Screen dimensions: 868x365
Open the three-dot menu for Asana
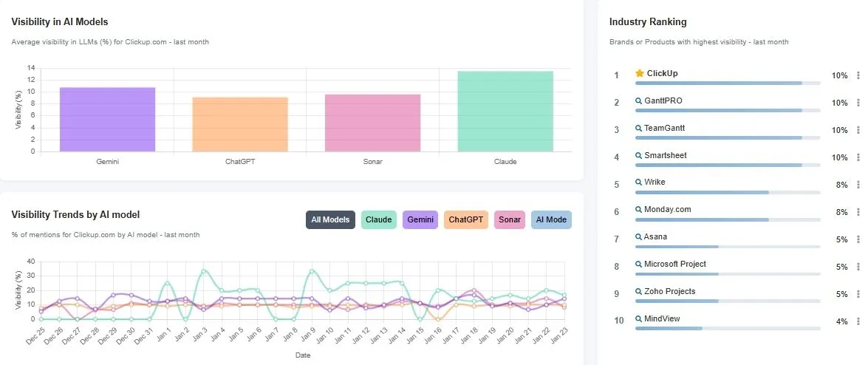pos(858,239)
